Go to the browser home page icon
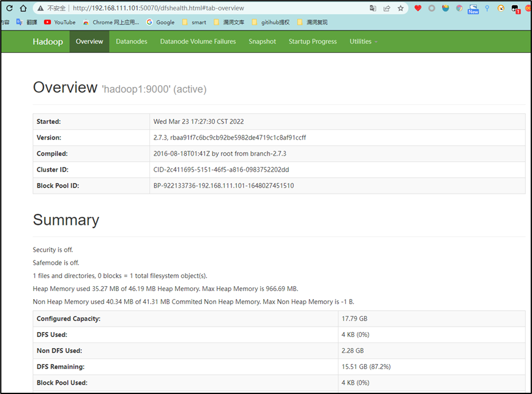The width and height of the screenshot is (532, 394). [x=23, y=8]
